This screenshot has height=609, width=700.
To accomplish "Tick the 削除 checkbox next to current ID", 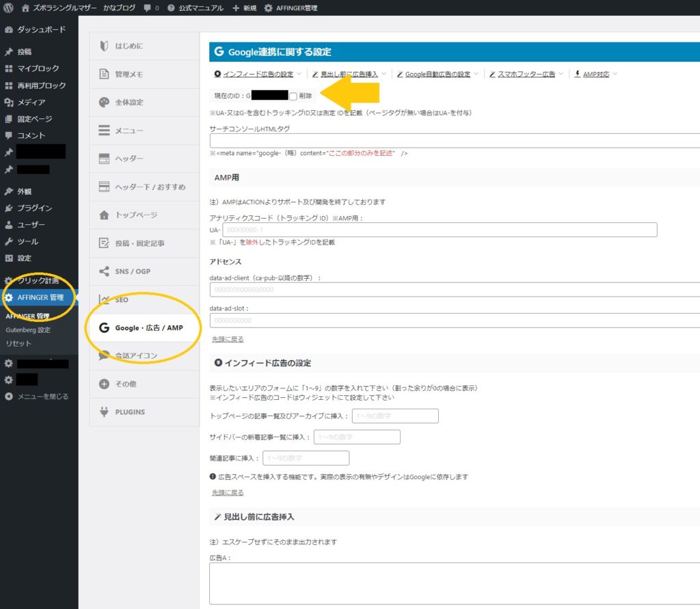I will click(x=293, y=96).
